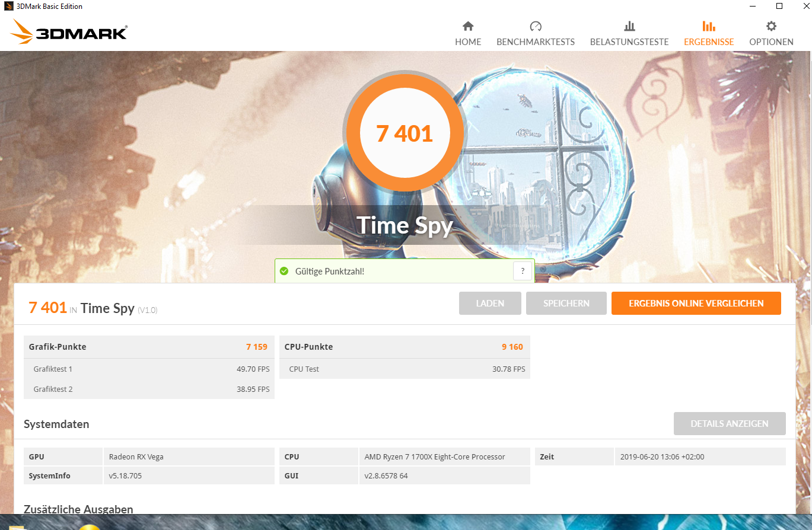Open the Benchmarktests tab
The image size is (812, 530).
[536, 34]
